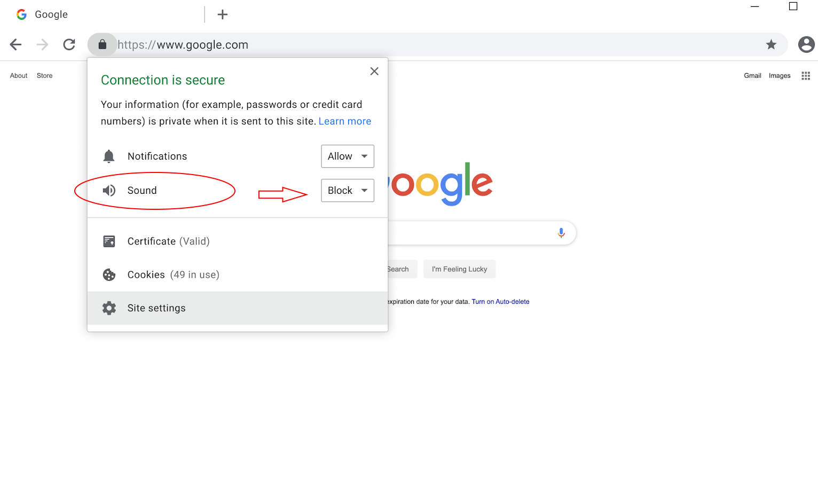Bookmark this page with the star icon

point(771,45)
